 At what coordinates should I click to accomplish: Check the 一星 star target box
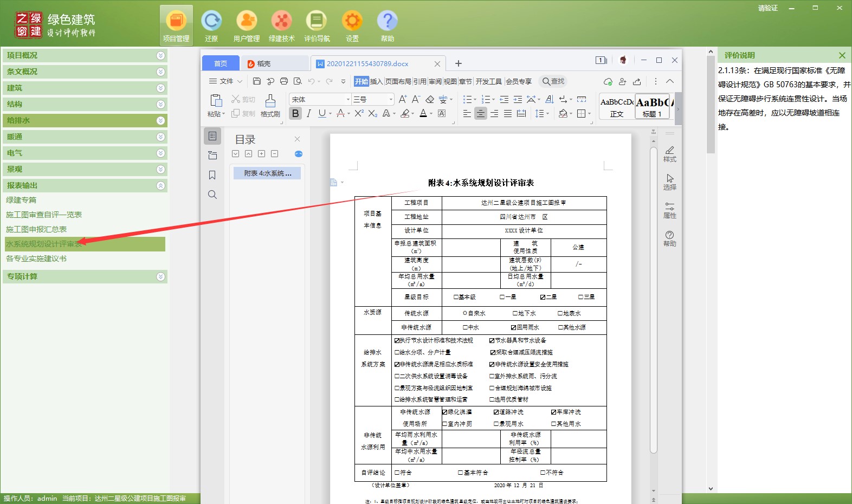(502, 297)
